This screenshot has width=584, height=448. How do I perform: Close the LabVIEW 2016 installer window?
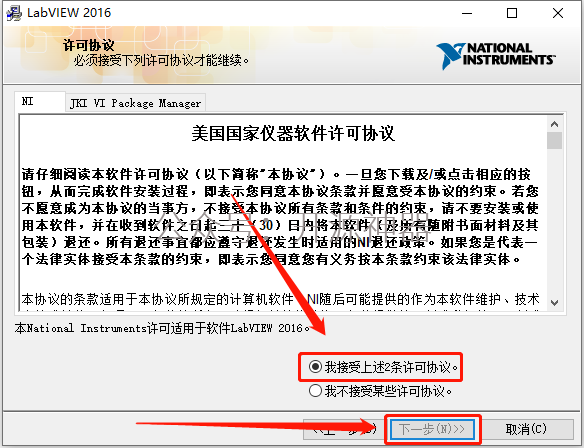pos(558,13)
